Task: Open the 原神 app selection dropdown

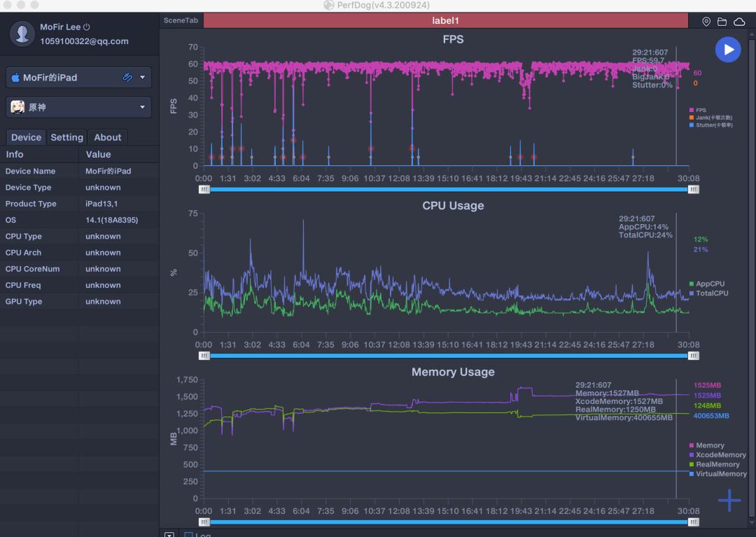Action: [143, 107]
